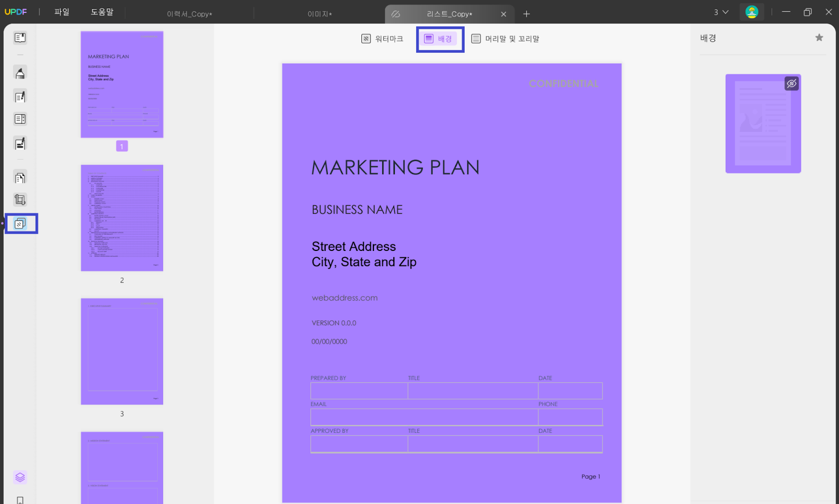Image resolution: width=839 pixels, height=504 pixels.
Task: Toggle background visibility eye on preset
Action: click(x=791, y=83)
